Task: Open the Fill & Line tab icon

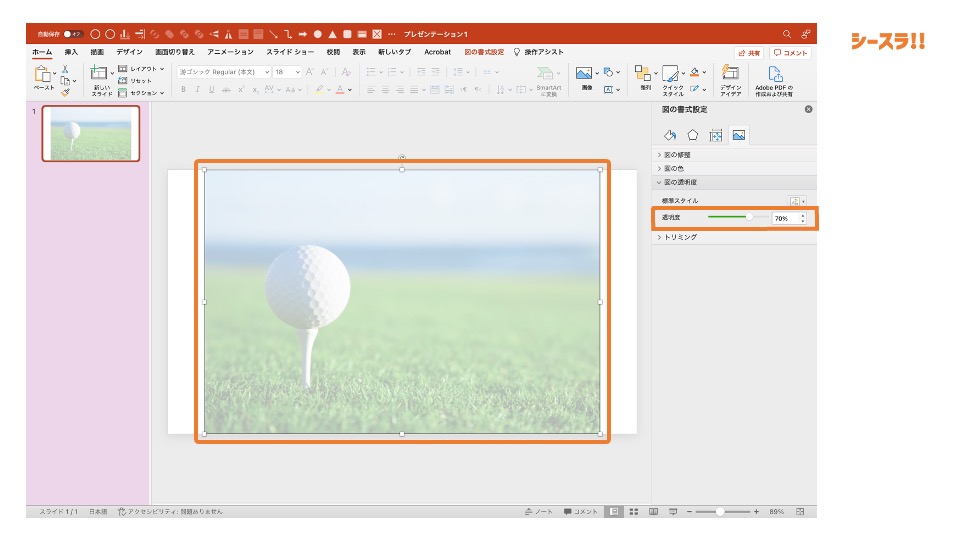Action: [x=670, y=135]
